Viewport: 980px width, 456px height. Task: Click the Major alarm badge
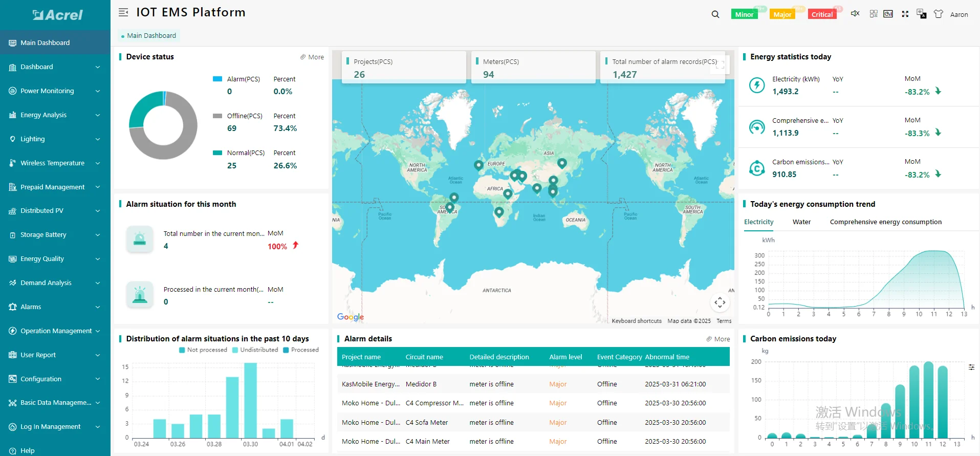[782, 14]
